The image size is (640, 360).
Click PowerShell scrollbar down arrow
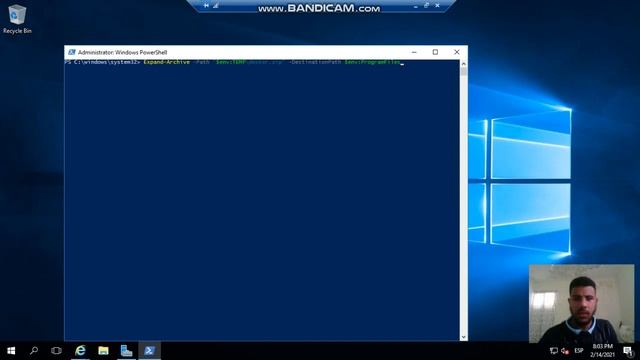click(x=464, y=337)
